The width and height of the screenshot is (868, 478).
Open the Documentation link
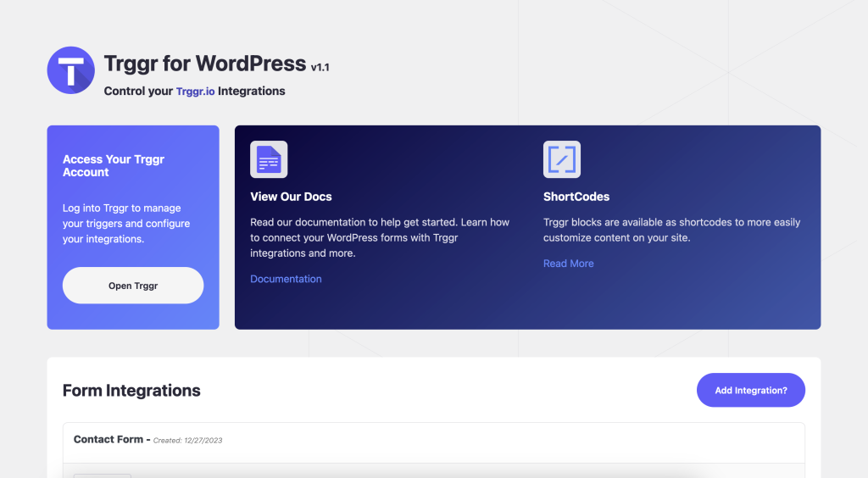coord(286,279)
